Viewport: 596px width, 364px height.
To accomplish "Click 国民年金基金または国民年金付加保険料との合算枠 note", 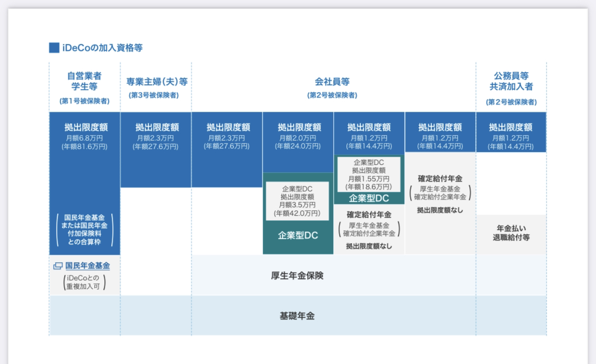I will click(x=84, y=229).
